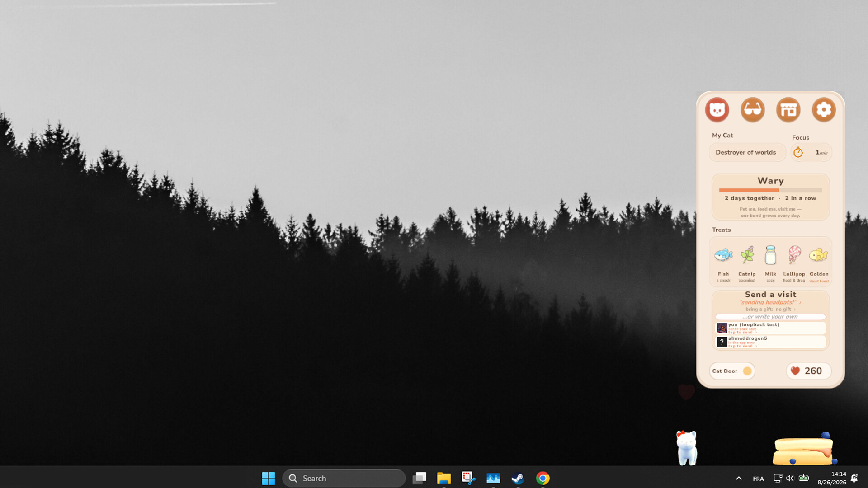Open File Explorer from the taskbar

(x=444, y=478)
